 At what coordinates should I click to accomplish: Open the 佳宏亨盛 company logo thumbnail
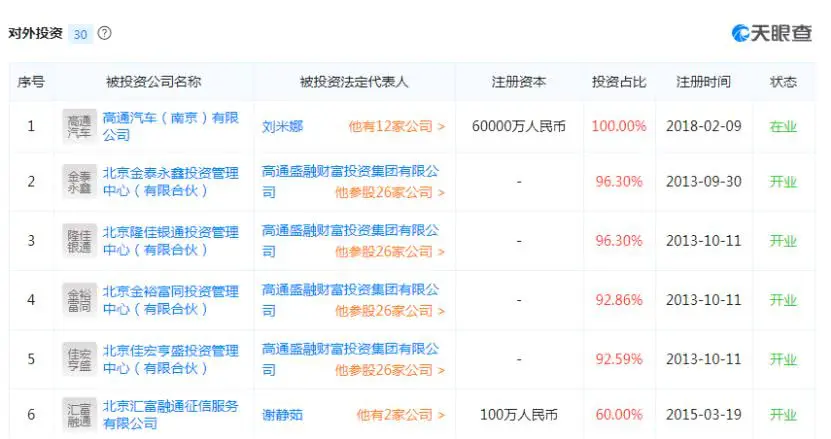click(x=79, y=359)
